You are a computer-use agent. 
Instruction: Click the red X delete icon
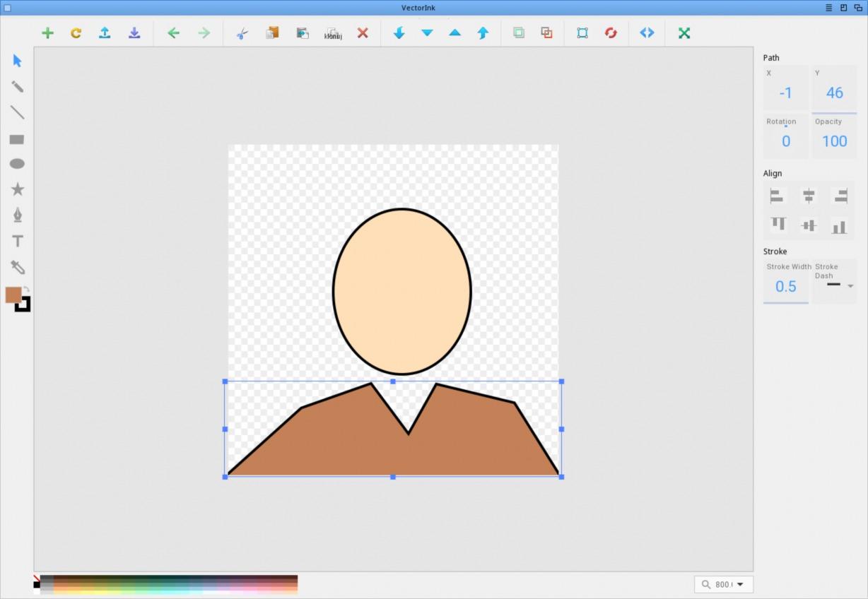(363, 33)
